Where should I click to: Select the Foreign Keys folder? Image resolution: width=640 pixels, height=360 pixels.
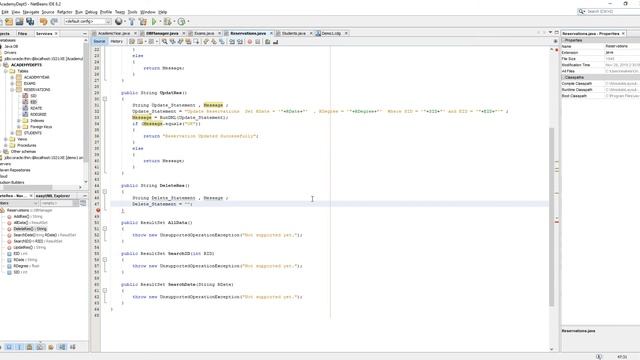tap(41, 127)
